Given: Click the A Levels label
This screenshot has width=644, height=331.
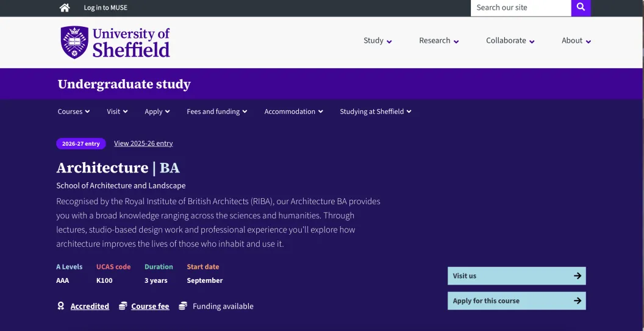Looking at the screenshot, I should [x=69, y=266].
